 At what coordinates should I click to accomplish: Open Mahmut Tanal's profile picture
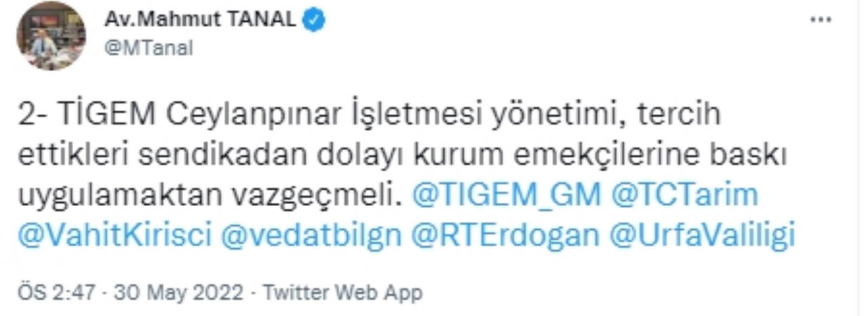(51, 36)
